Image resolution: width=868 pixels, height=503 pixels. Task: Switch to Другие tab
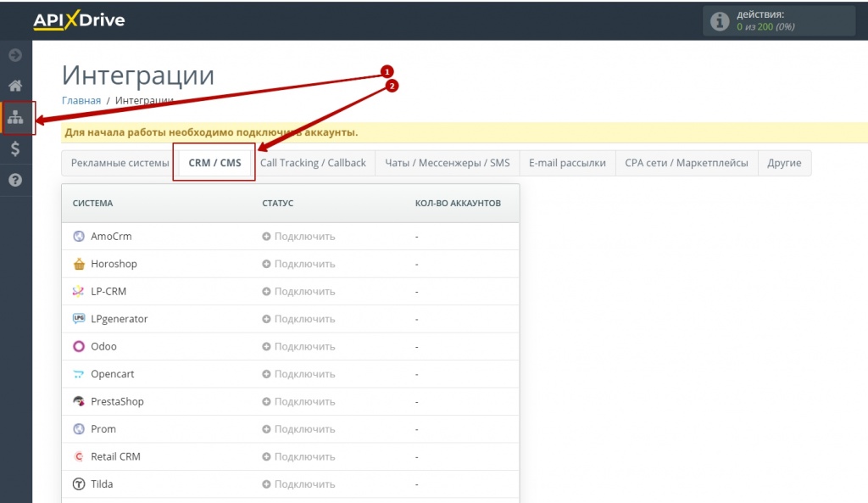784,163
